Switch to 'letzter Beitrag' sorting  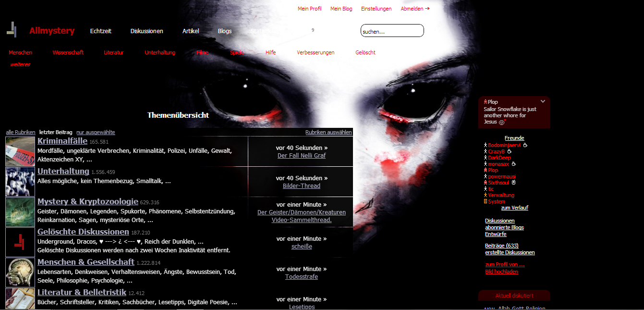coord(56,132)
